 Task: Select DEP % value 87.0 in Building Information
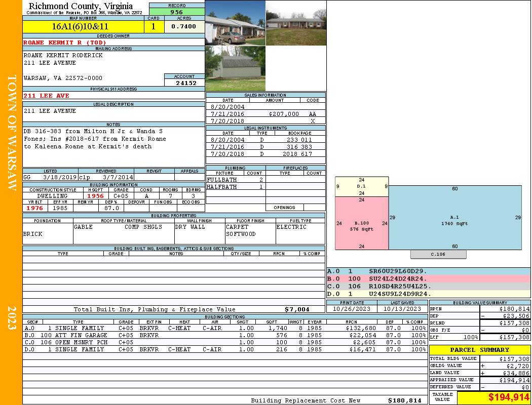(111, 208)
